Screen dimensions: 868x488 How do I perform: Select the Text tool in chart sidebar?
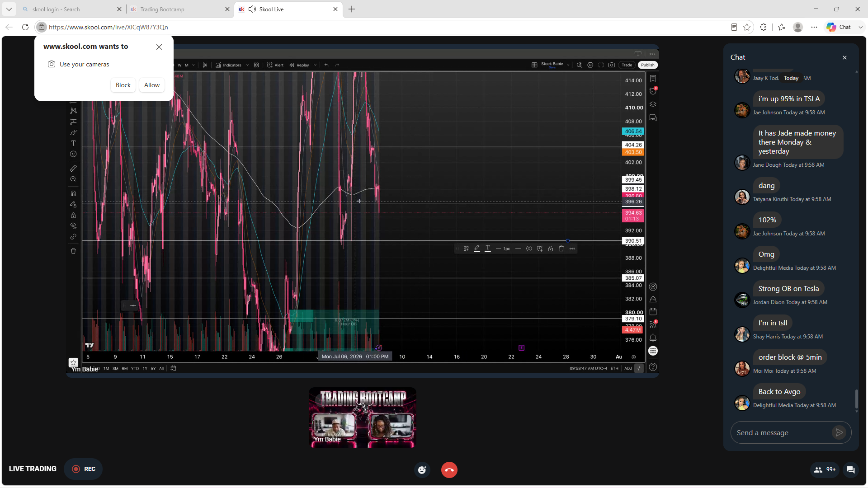point(73,143)
